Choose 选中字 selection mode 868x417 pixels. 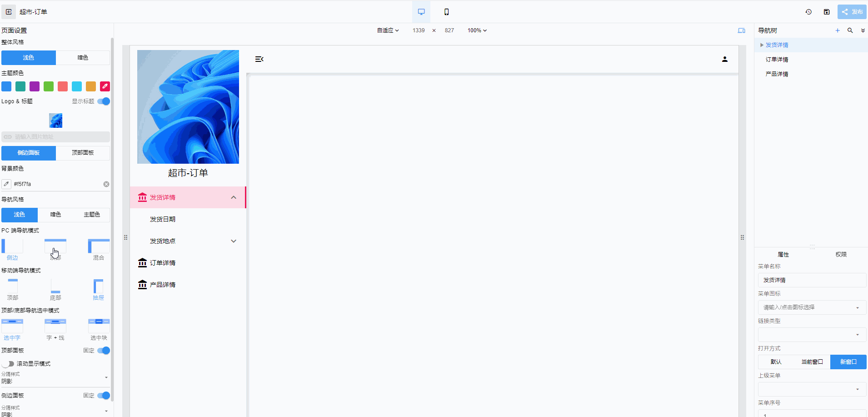point(12,330)
